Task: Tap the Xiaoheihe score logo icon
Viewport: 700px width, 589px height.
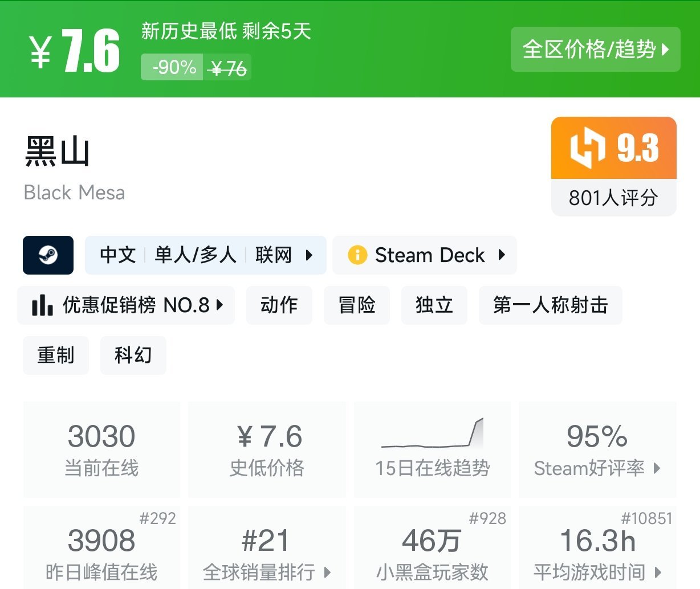Action: pyautogui.click(x=587, y=148)
